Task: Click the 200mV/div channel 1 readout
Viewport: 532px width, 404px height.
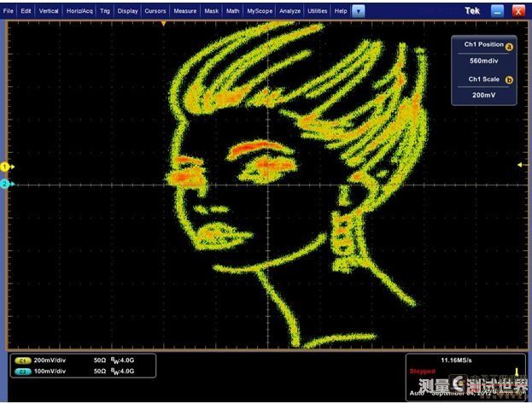Action: 50,360
